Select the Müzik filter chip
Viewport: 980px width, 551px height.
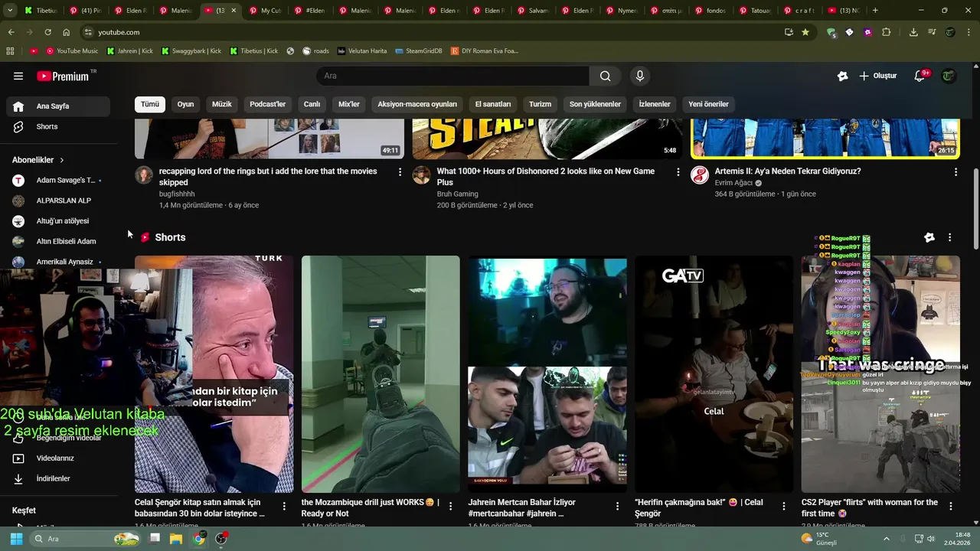[x=221, y=104]
